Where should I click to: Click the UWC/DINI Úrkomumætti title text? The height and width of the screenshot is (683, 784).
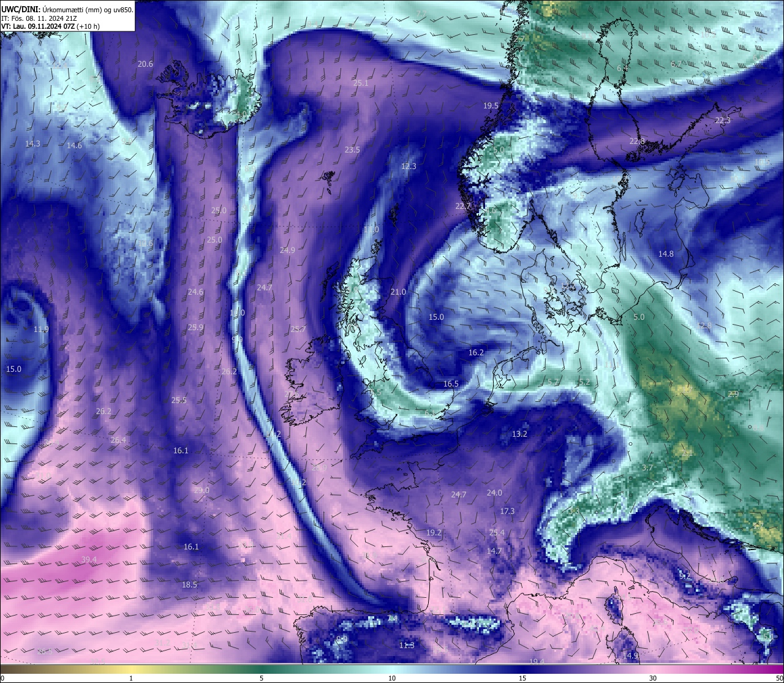point(67,9)
